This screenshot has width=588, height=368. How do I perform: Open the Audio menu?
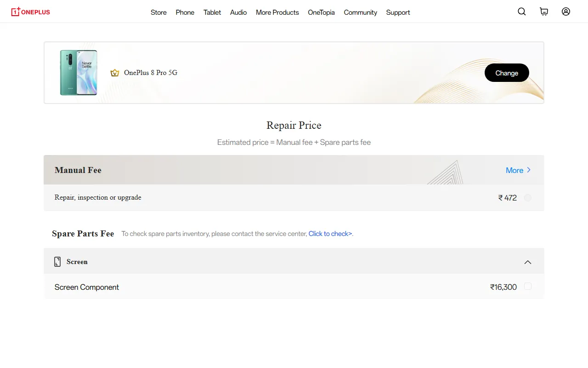coord(238,12)
